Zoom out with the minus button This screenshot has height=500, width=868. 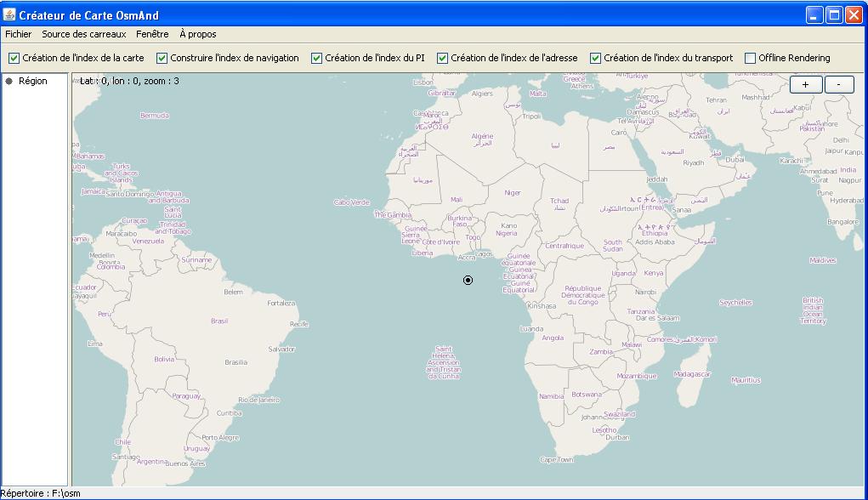tap(839, 85)
